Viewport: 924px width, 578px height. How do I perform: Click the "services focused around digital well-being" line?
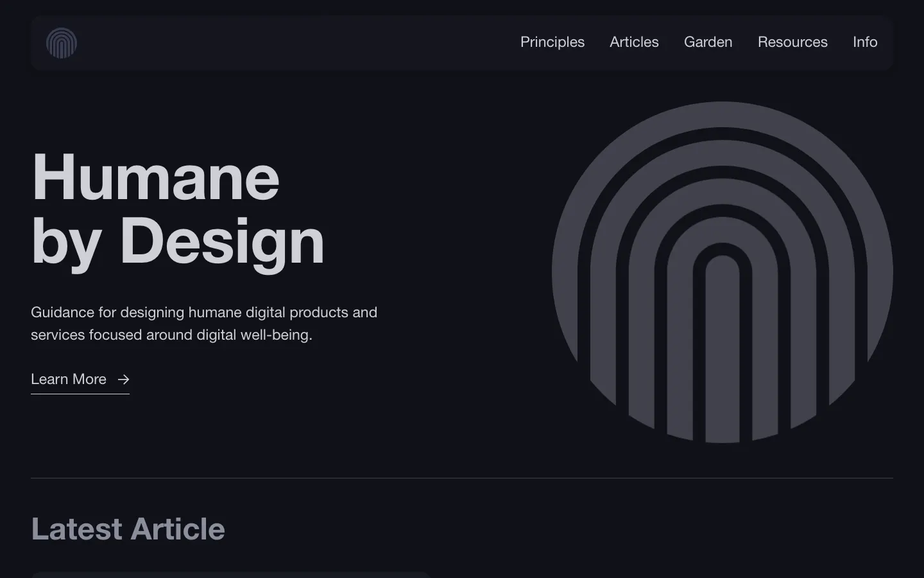[171, 335]
